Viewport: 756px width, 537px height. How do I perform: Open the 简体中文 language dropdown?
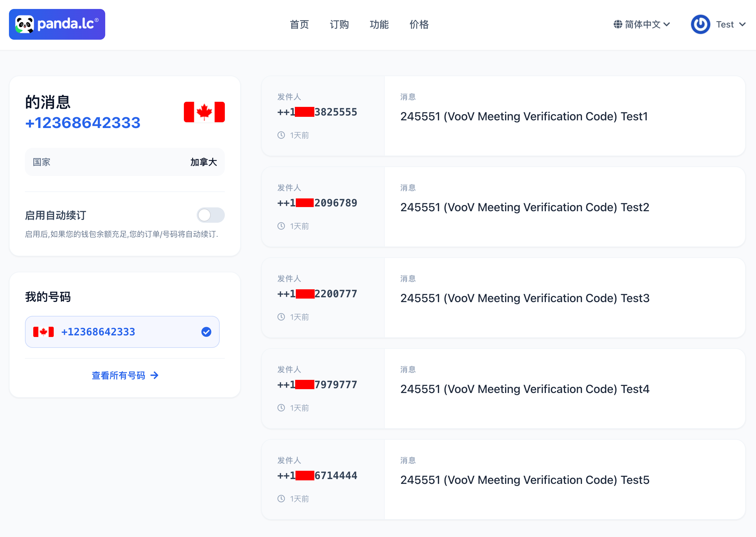(x=642, y=24)
